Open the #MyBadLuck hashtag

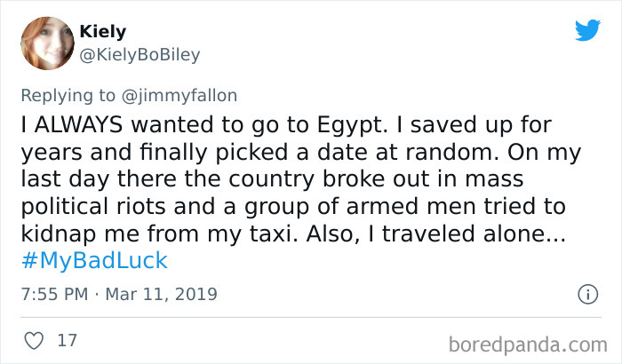coord(93,261)
